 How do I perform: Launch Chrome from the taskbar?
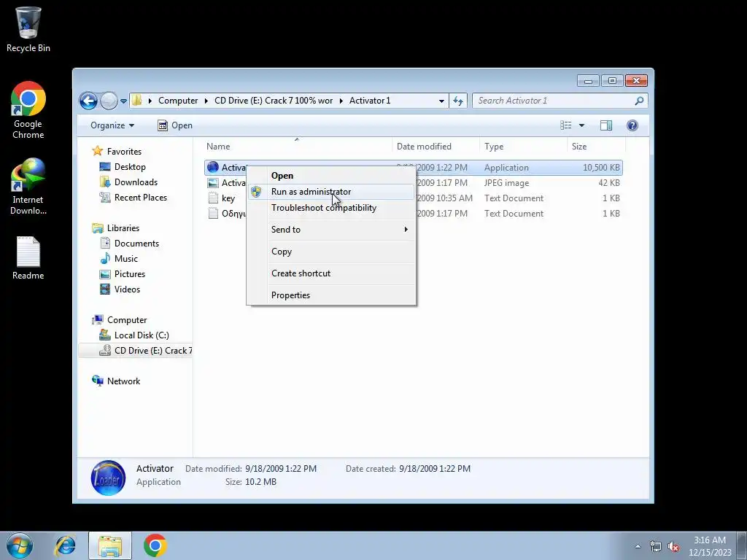click(155, 545)
